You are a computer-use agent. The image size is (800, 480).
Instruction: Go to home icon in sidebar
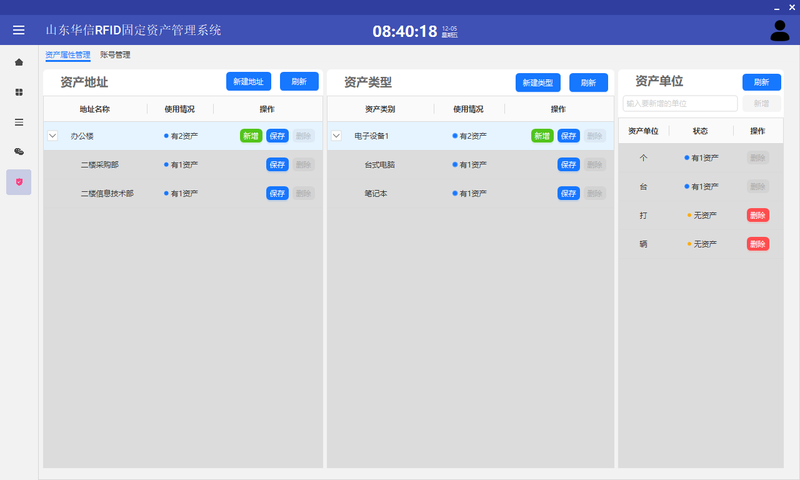pyautogui.click(x=19, y=62)
